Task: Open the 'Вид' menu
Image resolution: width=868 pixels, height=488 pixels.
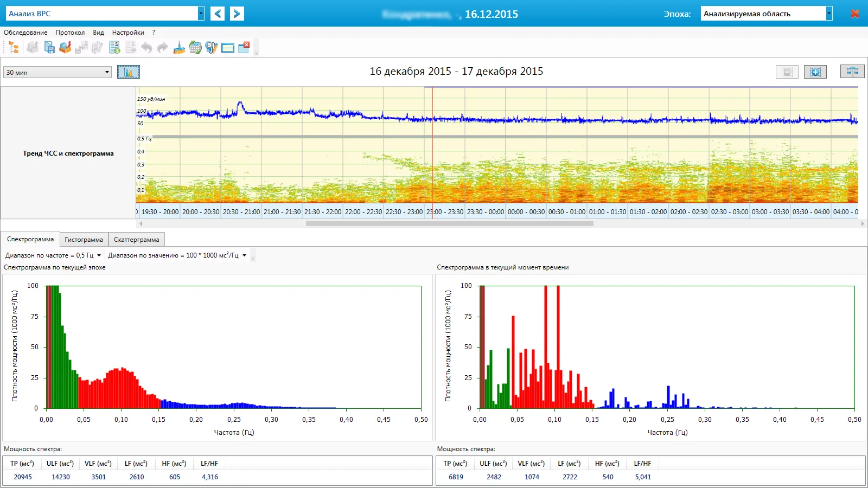Action: (98, 33)
